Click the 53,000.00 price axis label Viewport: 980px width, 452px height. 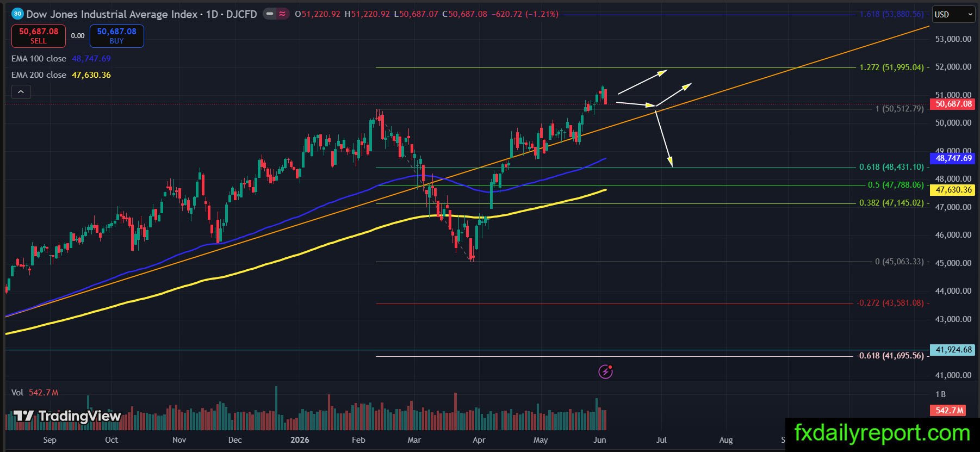click(953, 39)
